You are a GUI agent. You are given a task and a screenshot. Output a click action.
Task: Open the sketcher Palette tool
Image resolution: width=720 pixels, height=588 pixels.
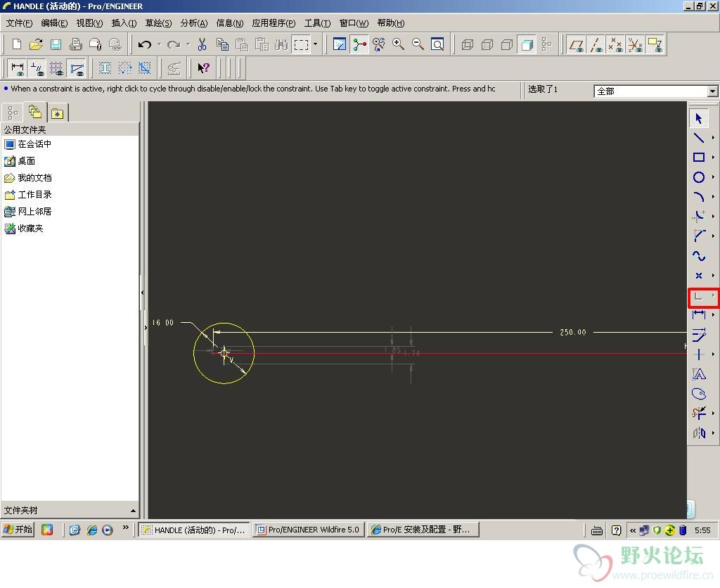(699, 394)
